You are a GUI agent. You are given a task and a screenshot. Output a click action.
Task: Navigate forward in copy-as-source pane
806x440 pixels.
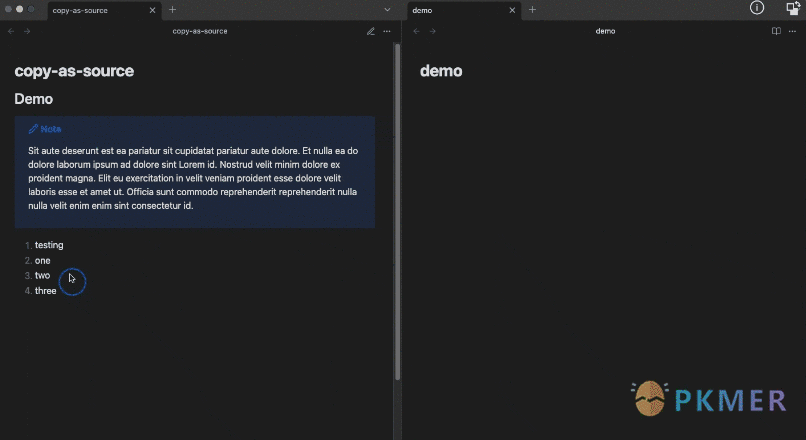(27, 31)
